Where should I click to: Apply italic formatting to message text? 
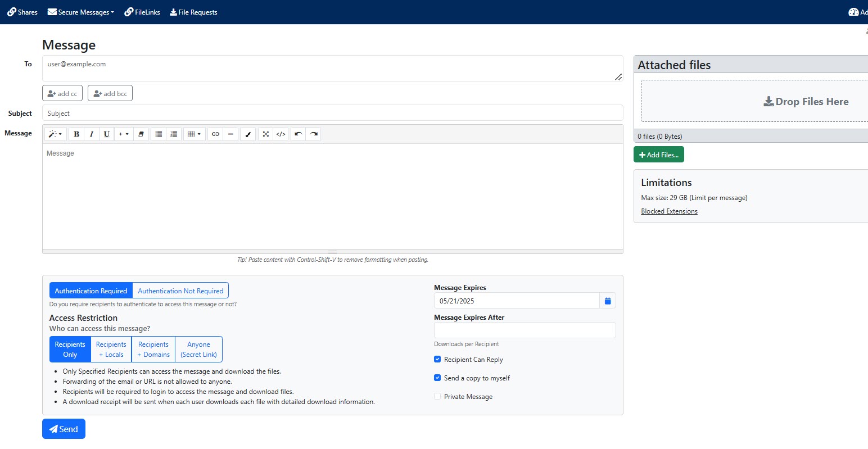click(x=92, y=134)
